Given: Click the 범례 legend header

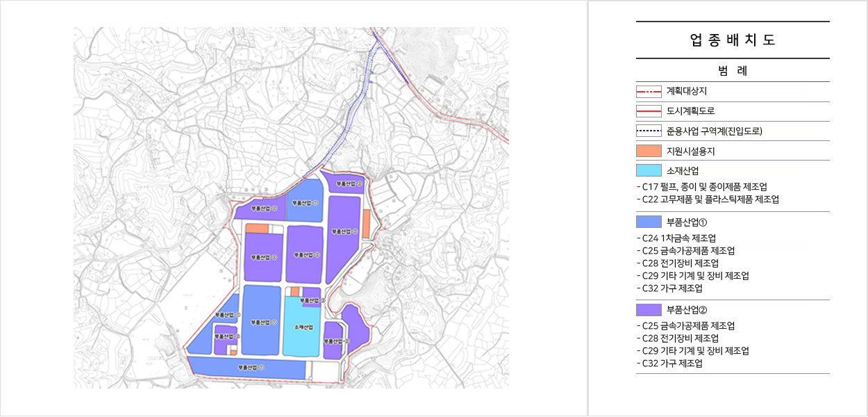Looking at the screenshot, I should [733, 71].
